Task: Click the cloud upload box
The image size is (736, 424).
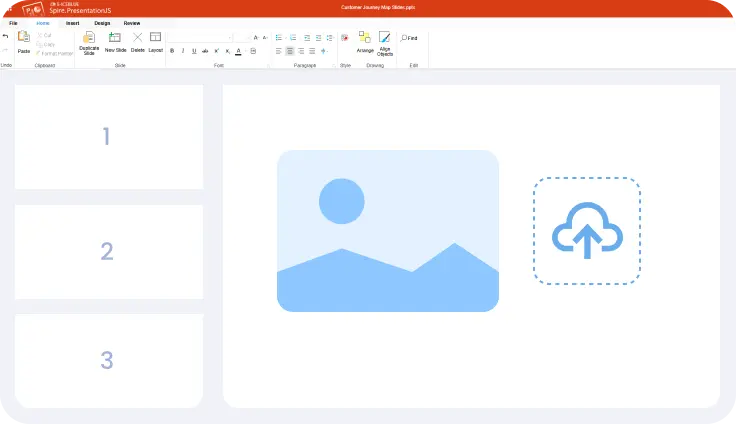Action: point(587,231)
